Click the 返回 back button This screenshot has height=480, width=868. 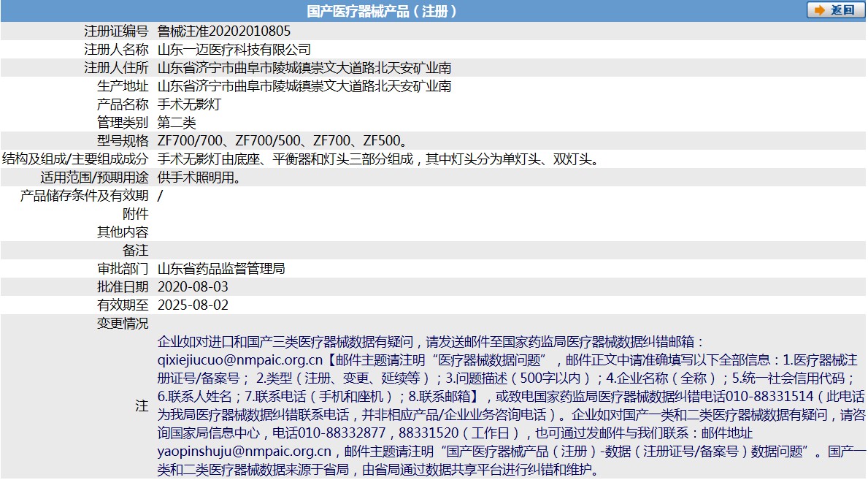[835, 10]
